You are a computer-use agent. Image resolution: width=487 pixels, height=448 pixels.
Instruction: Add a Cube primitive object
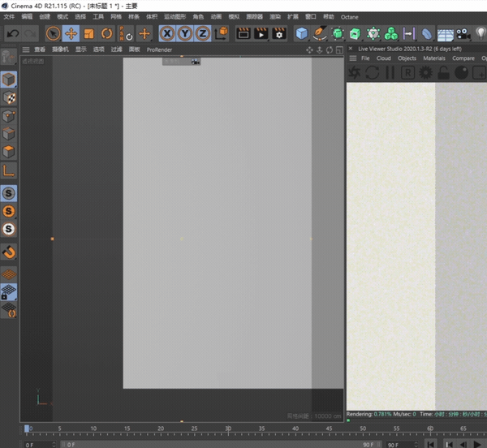point(302,33)
